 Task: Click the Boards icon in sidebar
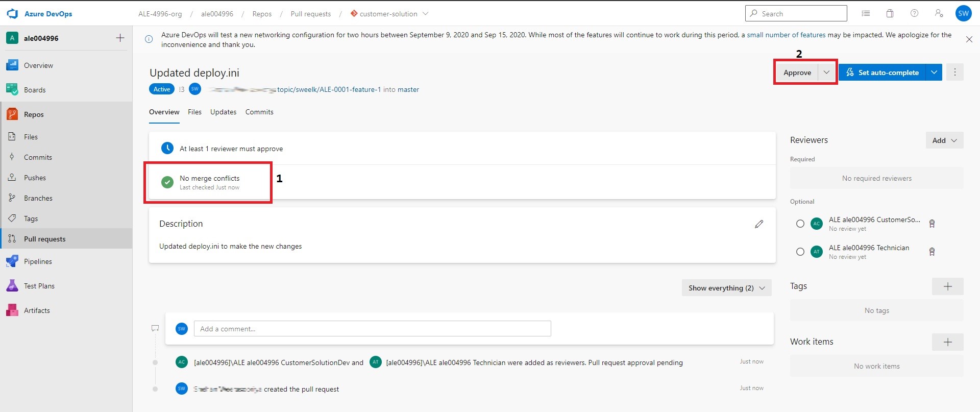point(12,90)
